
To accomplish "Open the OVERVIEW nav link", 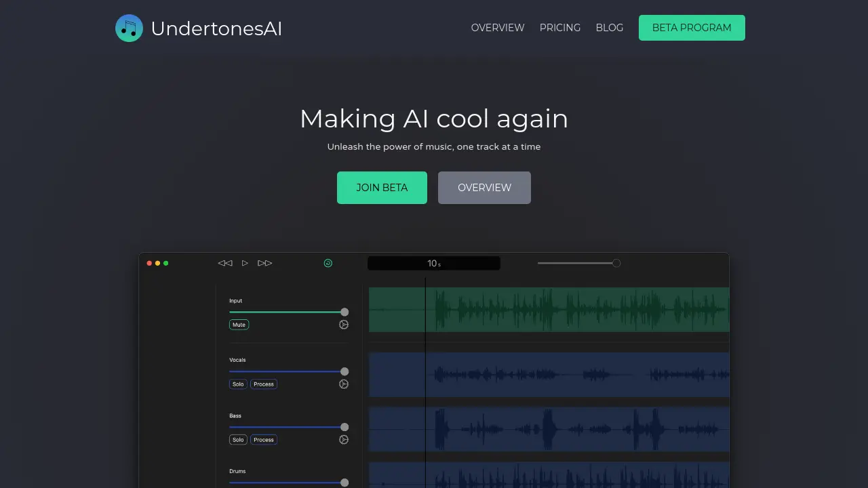I will (x=498, y=28).
